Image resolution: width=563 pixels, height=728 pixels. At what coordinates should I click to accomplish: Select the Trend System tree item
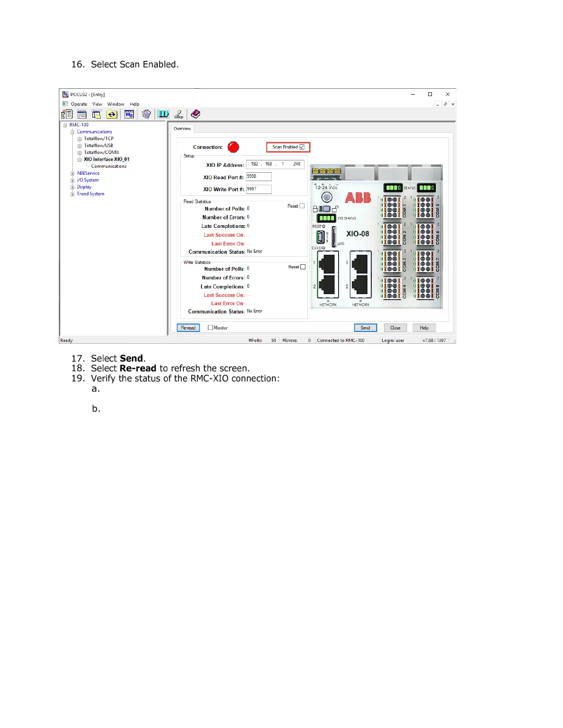pos(90,194)
